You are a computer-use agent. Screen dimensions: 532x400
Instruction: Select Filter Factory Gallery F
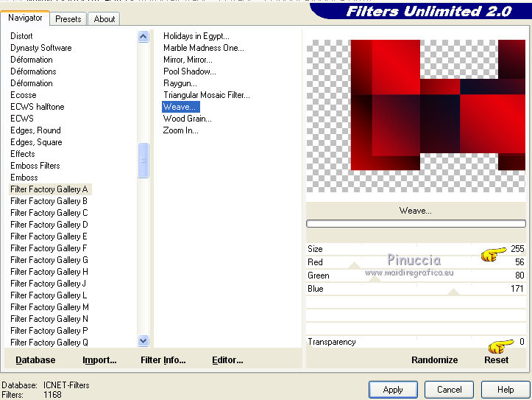tap(49, 248)
